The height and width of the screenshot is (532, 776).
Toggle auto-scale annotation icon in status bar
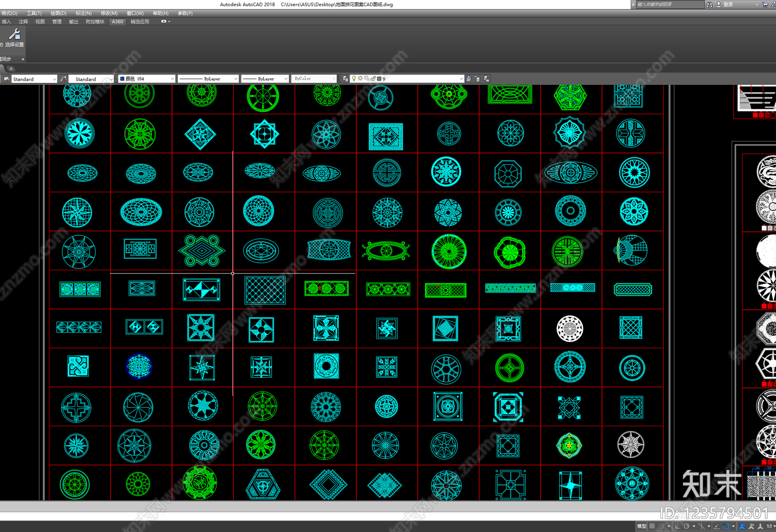click(751, 526)
